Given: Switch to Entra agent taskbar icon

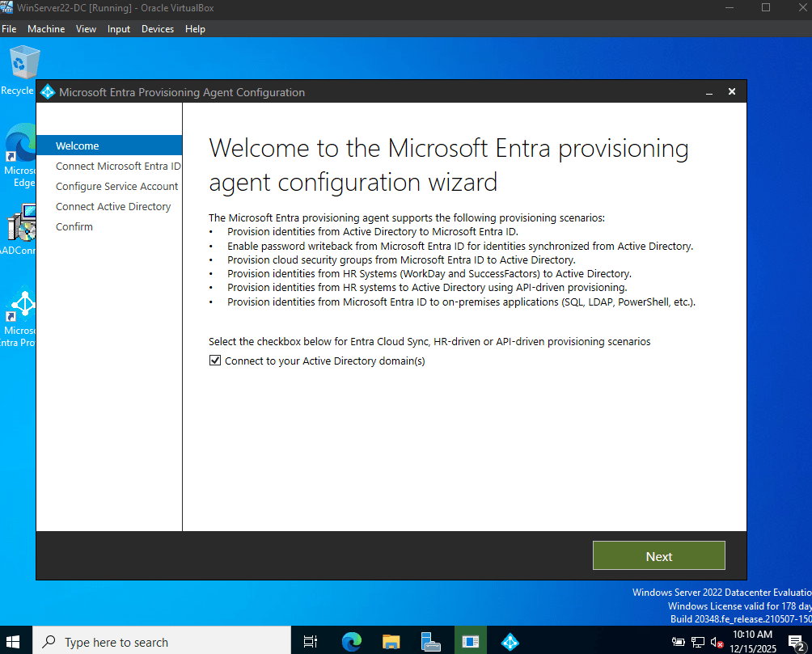Looking at the screenshot, I should 510,642.
